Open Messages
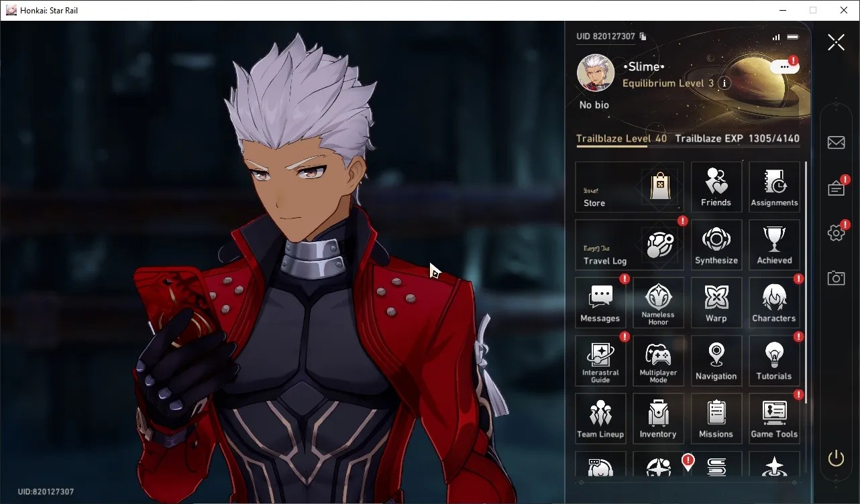860x504 pixels. (x=600, y=303)
